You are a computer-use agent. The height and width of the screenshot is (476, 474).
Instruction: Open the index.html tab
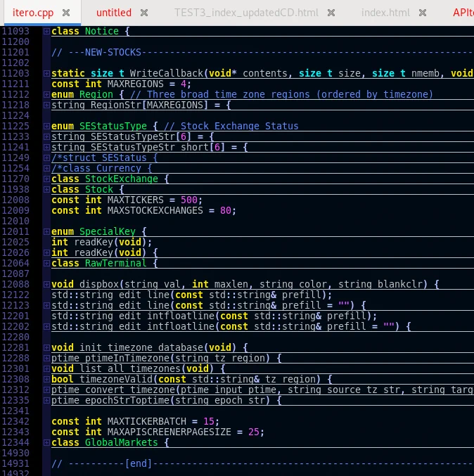pyautogui.click(x=385, y=13)
